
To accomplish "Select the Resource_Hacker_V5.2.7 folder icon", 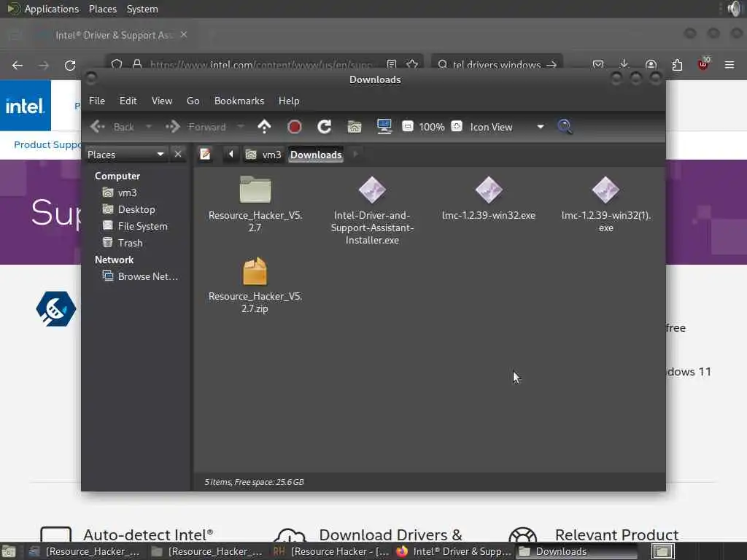I will point(255,190).
